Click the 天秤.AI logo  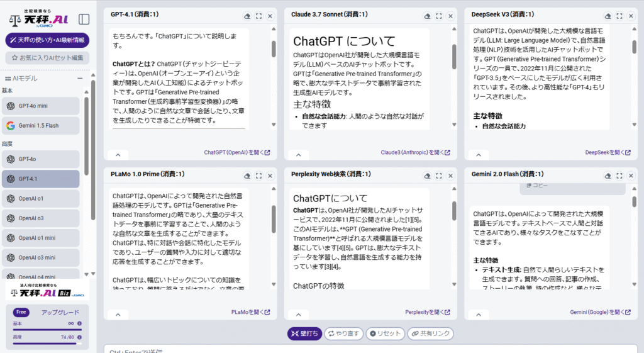coord(39,19)
